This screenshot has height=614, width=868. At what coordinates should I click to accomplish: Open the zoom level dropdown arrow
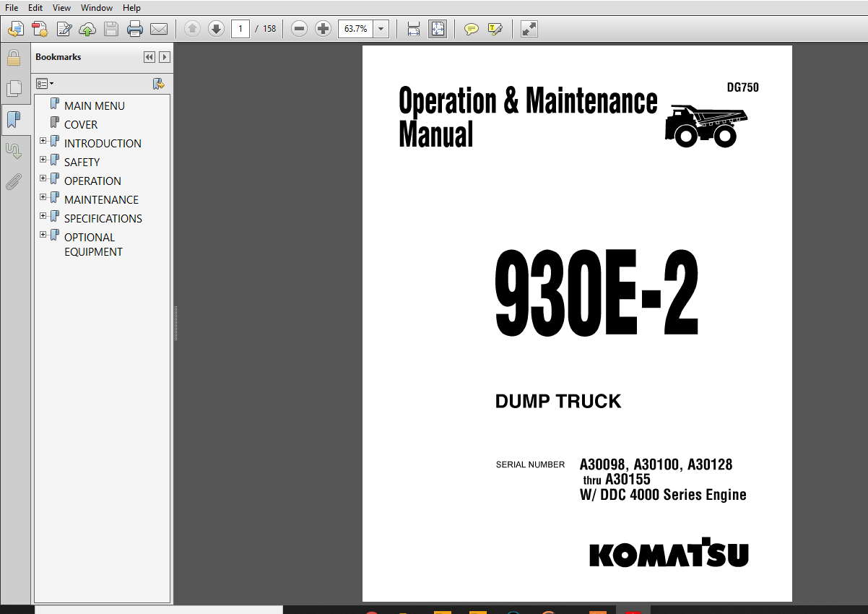click(x=381, y=29)
